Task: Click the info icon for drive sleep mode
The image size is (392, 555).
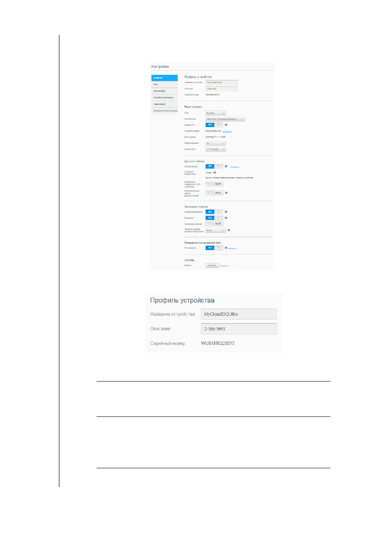Action: coord(226,212)
